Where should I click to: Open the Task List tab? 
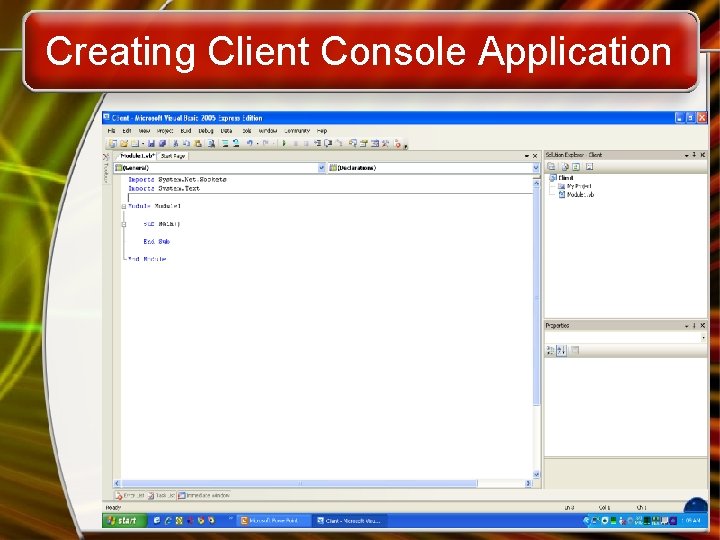click(x=161, y=495)
